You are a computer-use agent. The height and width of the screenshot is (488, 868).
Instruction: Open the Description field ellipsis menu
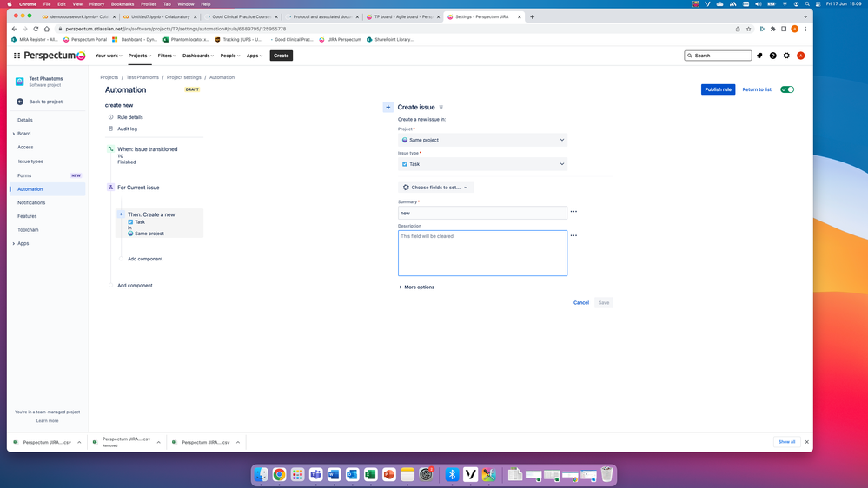pos(573,235)
